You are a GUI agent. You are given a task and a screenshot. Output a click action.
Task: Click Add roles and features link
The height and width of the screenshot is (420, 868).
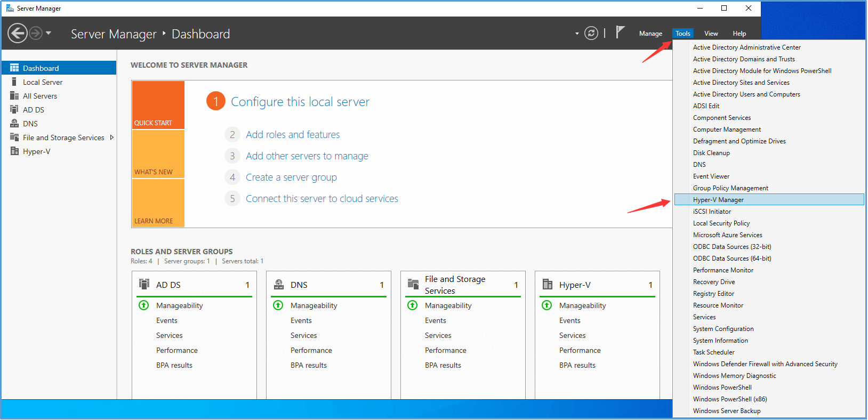[x=293, y=135]
